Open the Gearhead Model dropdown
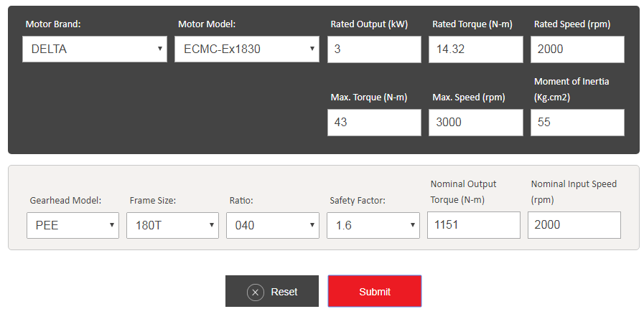 (73, 225)
